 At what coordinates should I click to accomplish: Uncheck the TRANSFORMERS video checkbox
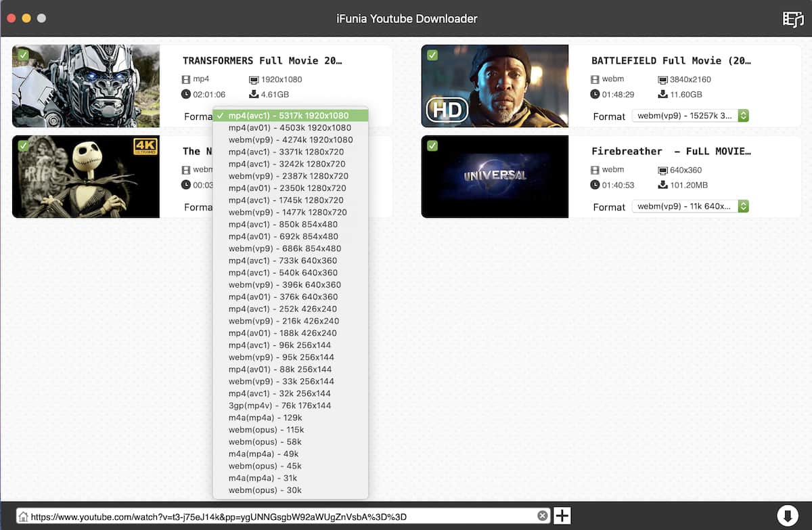[24, 55]
